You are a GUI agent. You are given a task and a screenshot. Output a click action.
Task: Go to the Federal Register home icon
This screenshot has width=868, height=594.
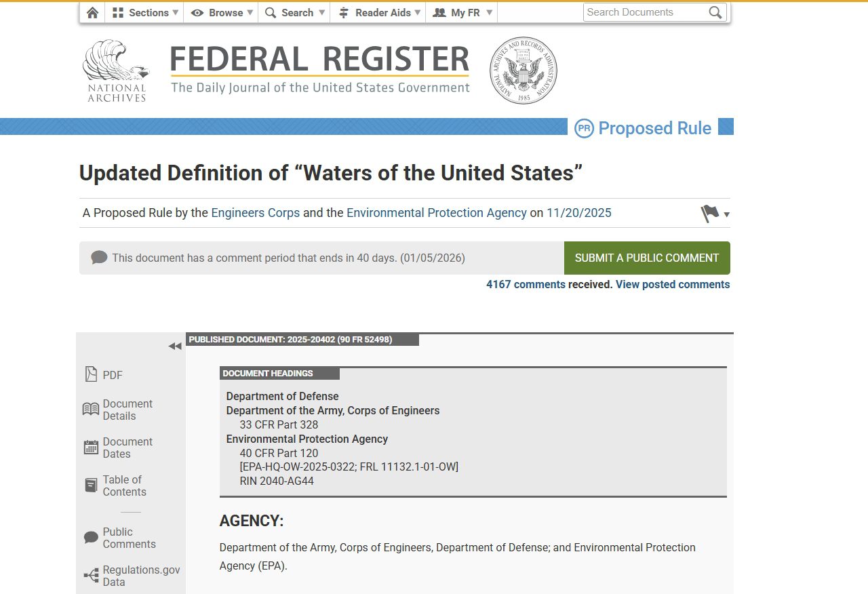tap(92, 12)
